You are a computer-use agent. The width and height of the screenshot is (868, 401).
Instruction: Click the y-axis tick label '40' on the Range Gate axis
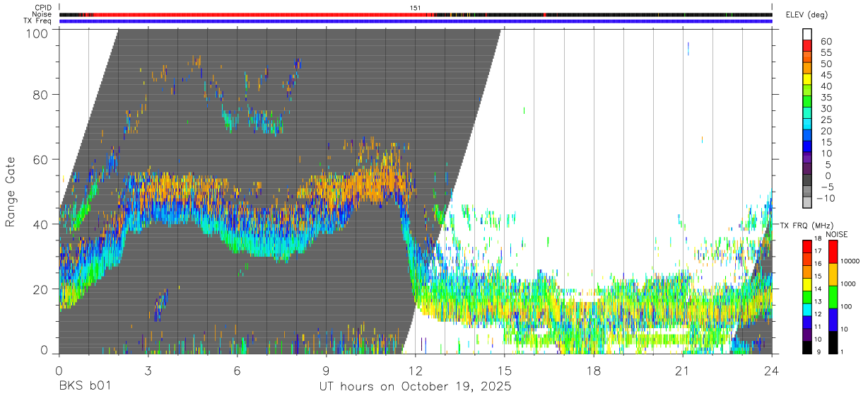40,224
